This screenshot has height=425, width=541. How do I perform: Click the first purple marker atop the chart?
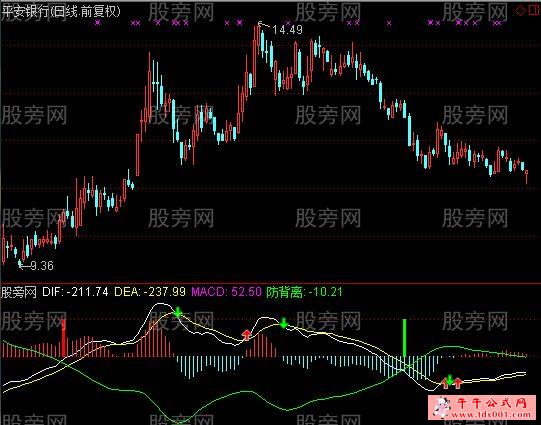click(x=98, y=22)
